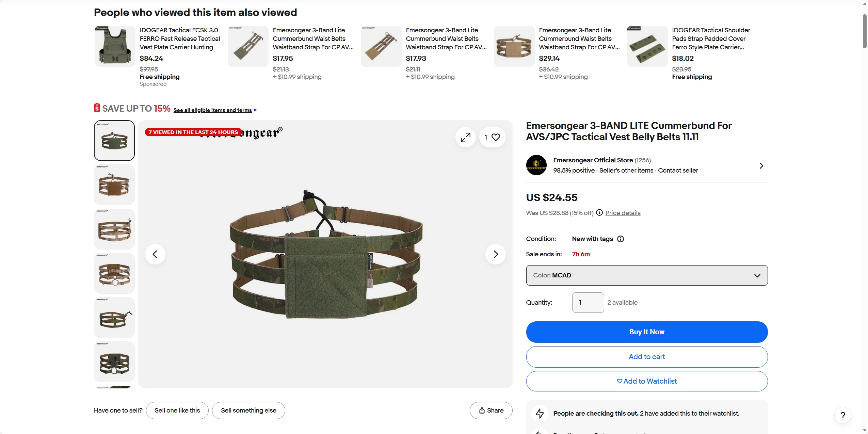Show the next product image
868x434 pixels.
pyautogui.click(x=495, y=254)
